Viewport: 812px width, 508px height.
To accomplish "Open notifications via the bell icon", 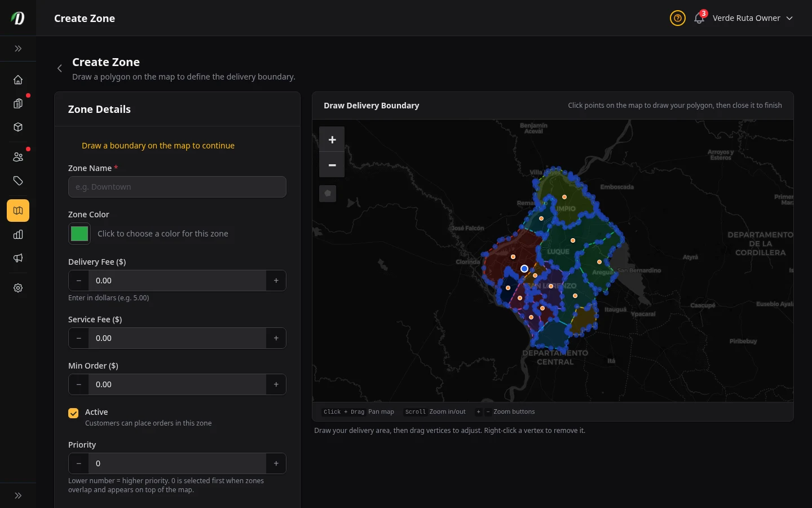I will [x=699, y=18].
